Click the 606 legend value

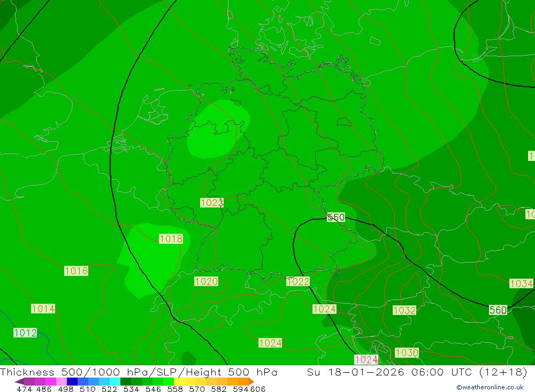point(257,389)
